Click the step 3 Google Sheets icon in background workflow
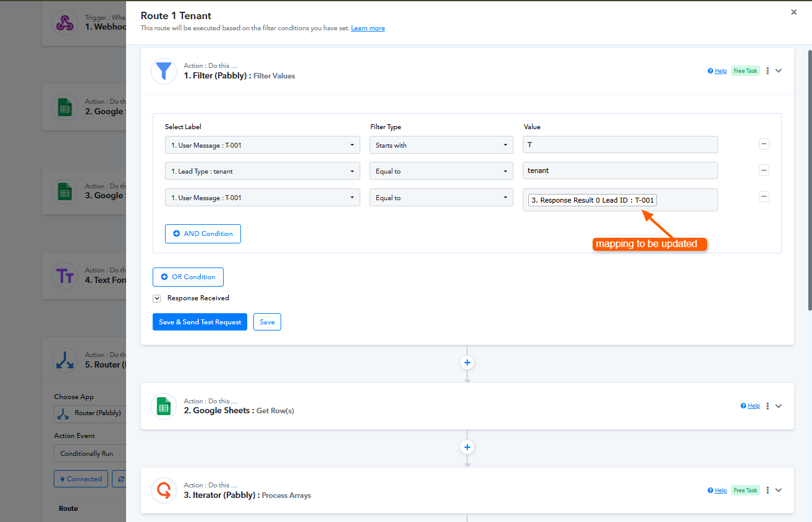This screenshot has width=812, height=522. [65, 192]
